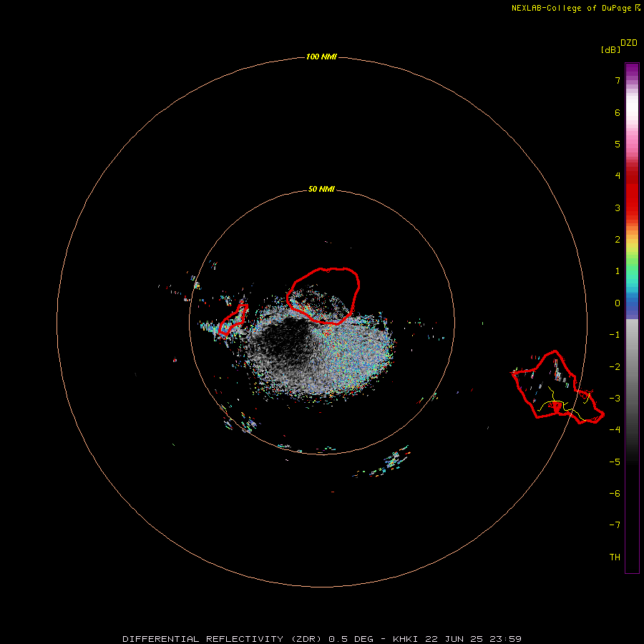644x644 pixels.
Task: Click the '100 NMI' range ring label
Action: click(x=321, y=57)
